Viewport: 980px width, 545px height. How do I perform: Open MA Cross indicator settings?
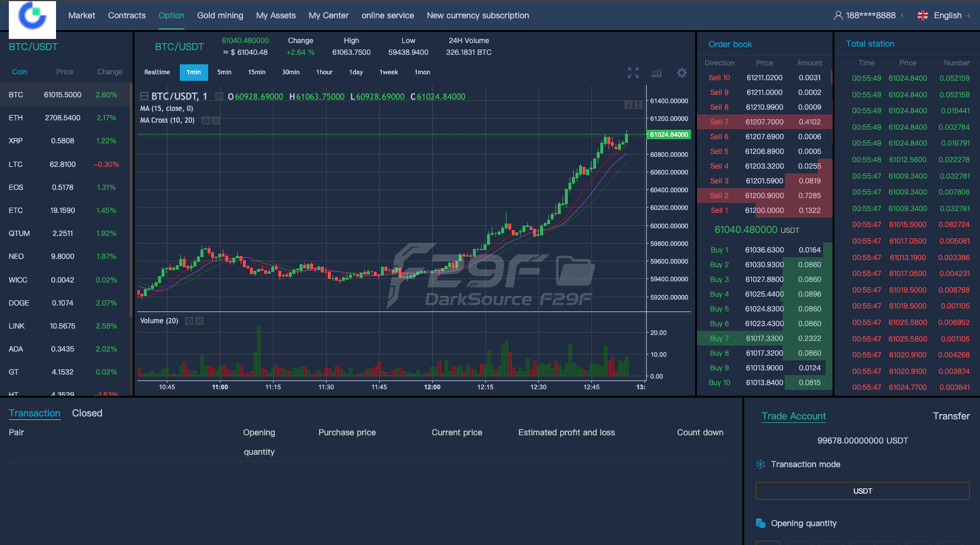click(206, 120)
